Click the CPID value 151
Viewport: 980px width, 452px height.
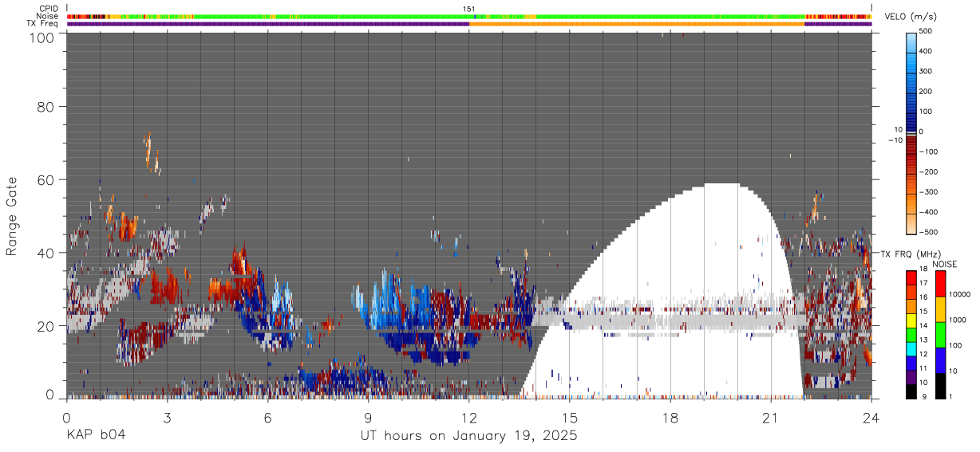(469, 9)
